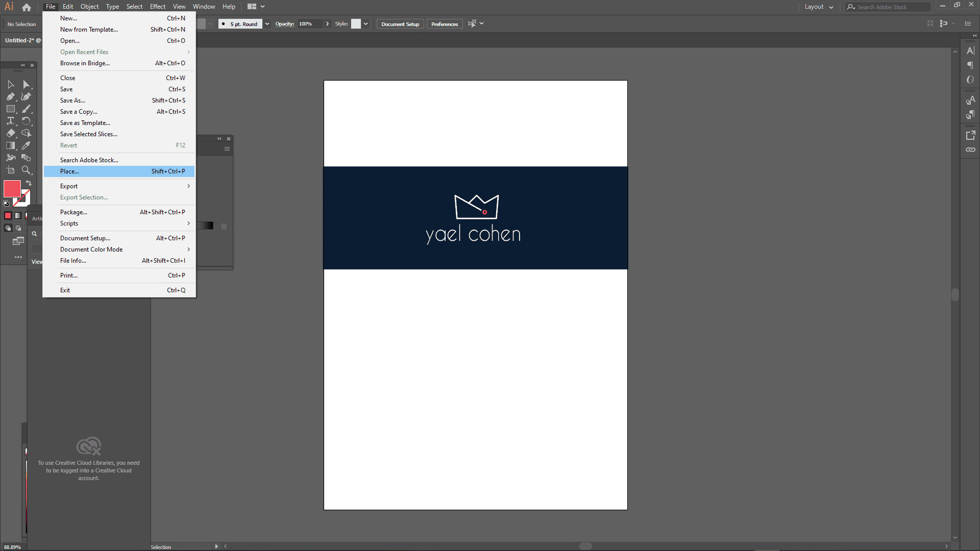
Task: Open the Links panel icon
Action: click(x=970, y=149)
